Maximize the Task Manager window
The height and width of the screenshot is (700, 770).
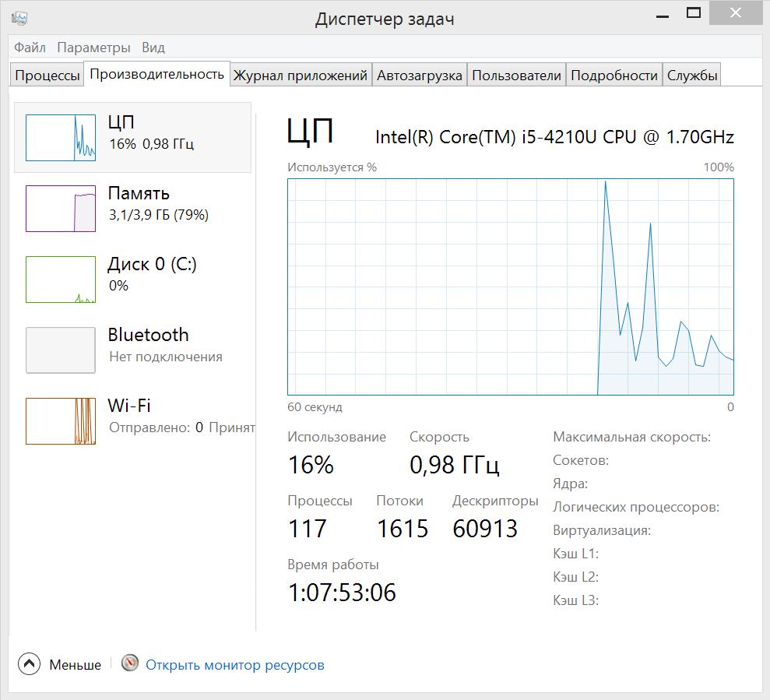click(693, 13)
